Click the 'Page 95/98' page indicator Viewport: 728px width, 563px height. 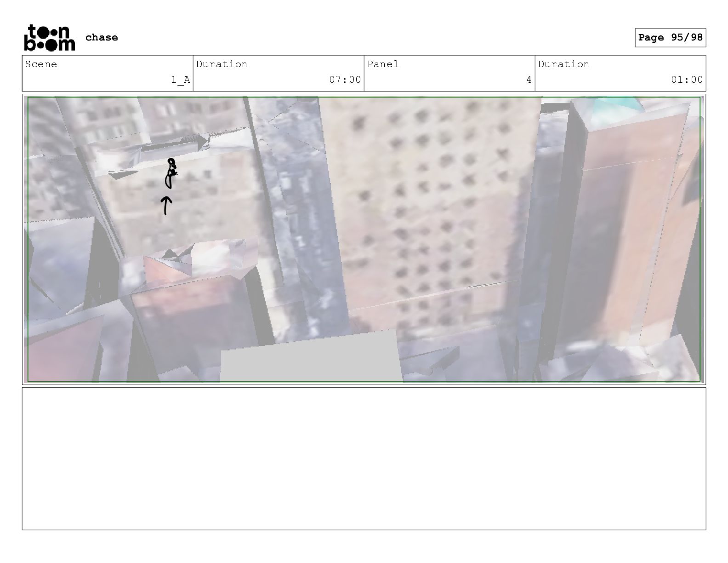coord(671,38)
